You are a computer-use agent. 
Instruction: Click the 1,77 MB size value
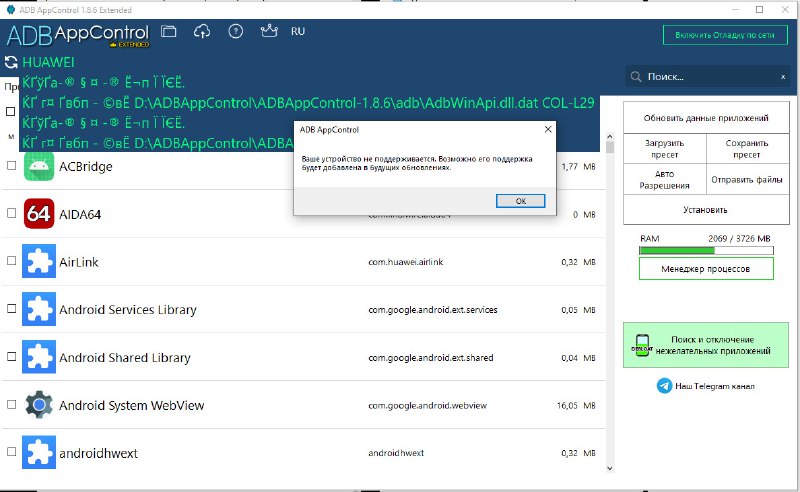point(578,166)
